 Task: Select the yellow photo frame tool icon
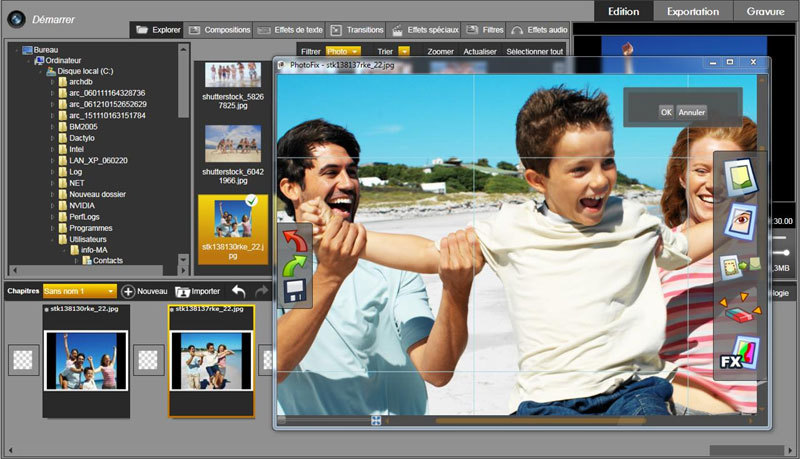pyautogui.click(x=741, y=178)
